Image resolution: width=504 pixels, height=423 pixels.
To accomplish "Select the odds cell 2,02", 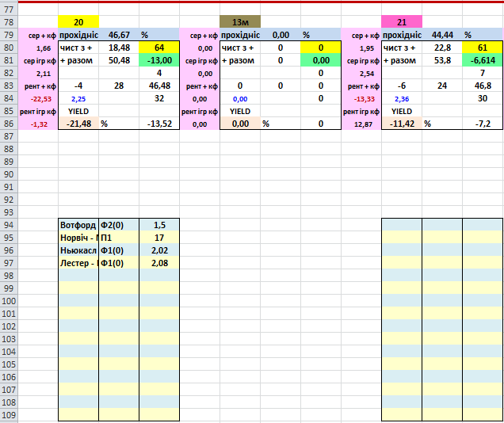I will pyautogui.click(x=159, y=250).
